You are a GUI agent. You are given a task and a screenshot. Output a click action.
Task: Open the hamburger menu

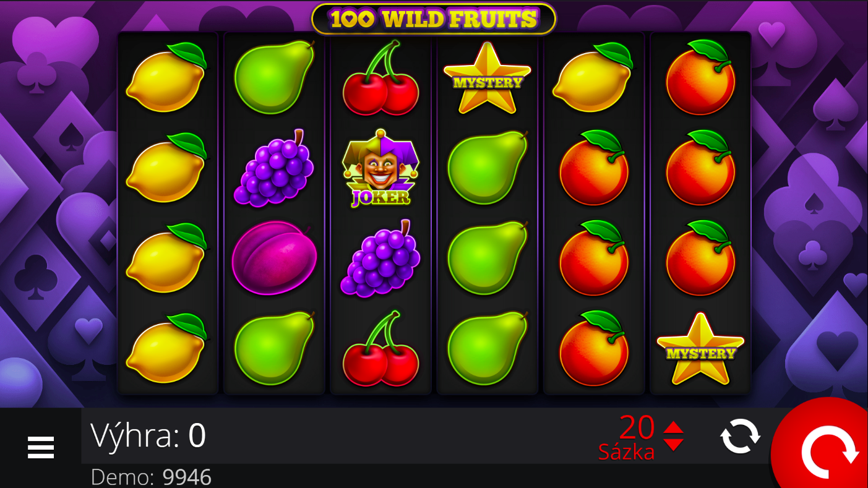(41, 447)
